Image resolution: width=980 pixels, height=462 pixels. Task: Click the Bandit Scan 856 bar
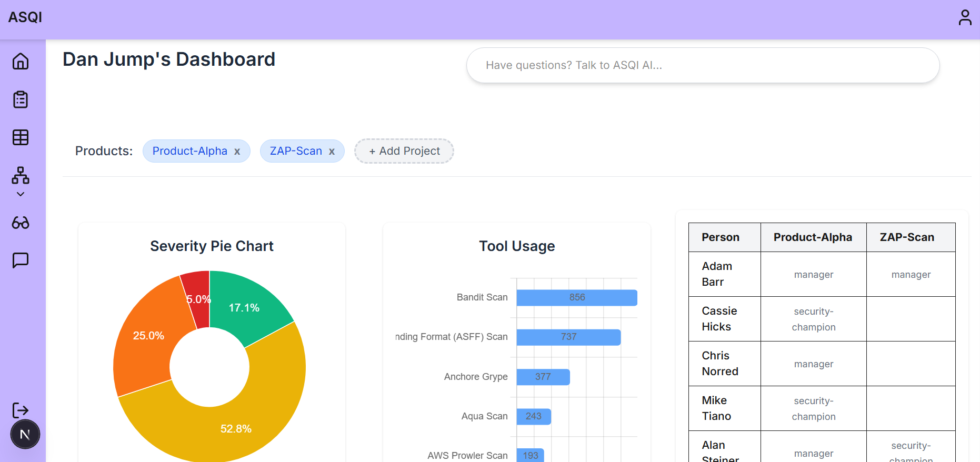pos(576,297)
